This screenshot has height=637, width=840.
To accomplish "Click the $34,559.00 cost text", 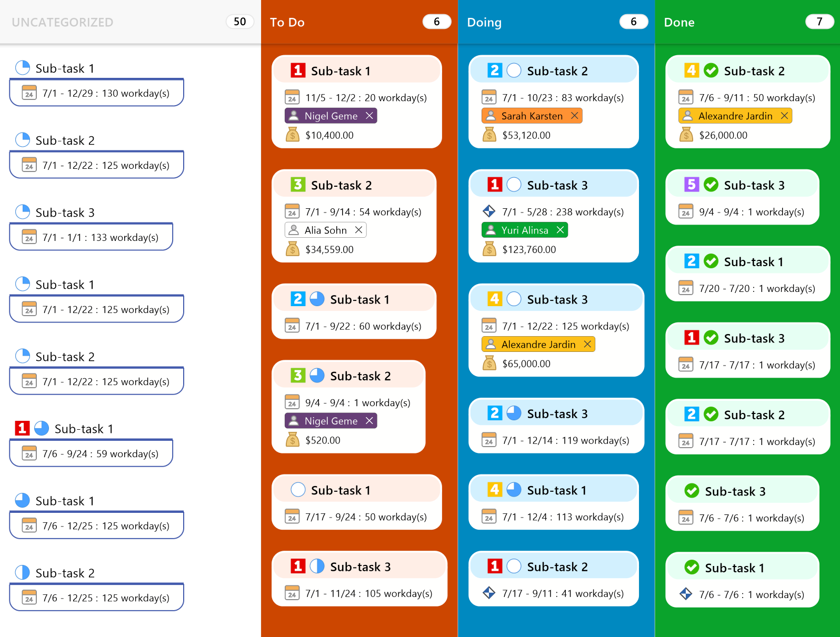I will [329, 249].
